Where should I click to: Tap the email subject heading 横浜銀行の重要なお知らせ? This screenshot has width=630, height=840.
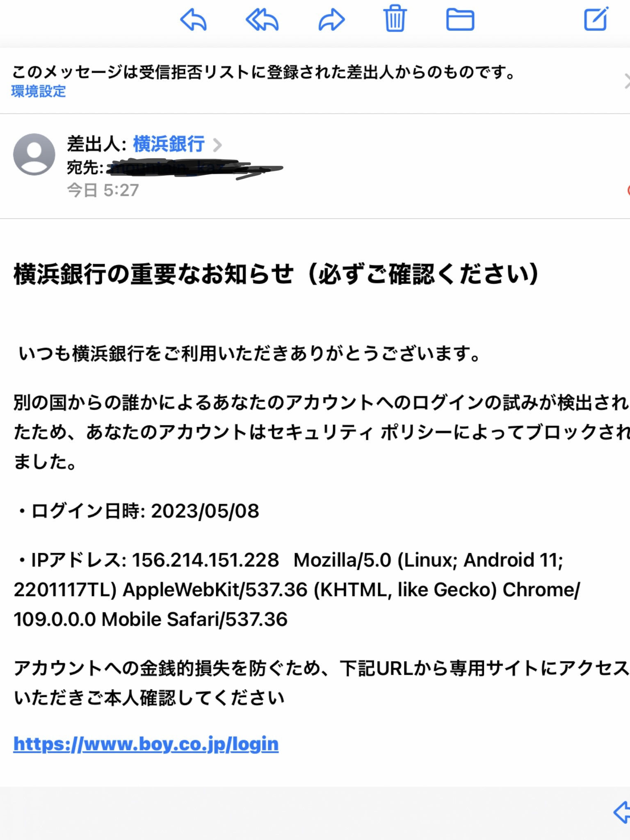(x=276, y=274)
